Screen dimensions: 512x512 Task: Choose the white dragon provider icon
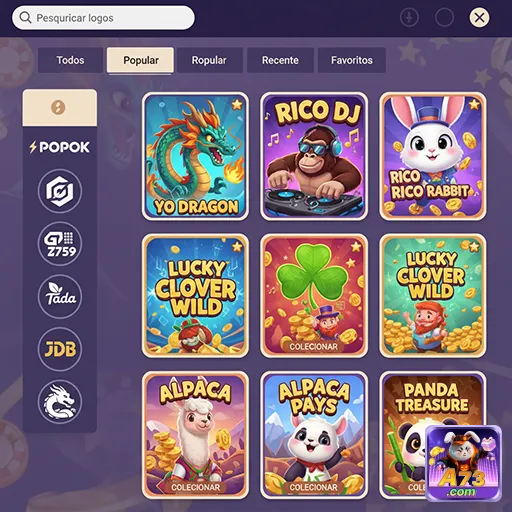coord(60,402)
